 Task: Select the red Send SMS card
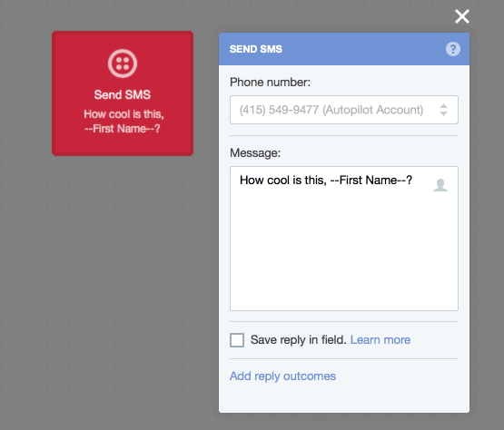pyautogui.click(x=123, y=93)
